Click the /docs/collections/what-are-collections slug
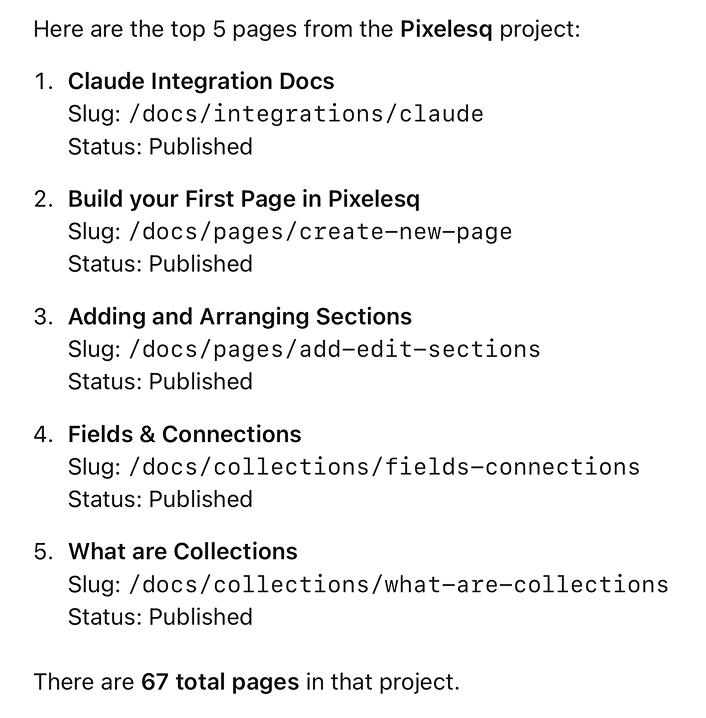 click(399, 584)
